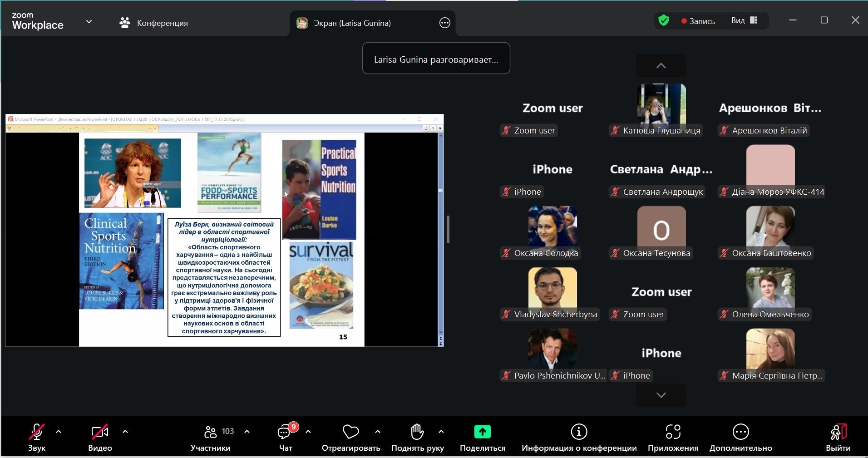Select the Larisa Gunina screen tab
This screenshot has height=458, width=868.
[352, 23]
